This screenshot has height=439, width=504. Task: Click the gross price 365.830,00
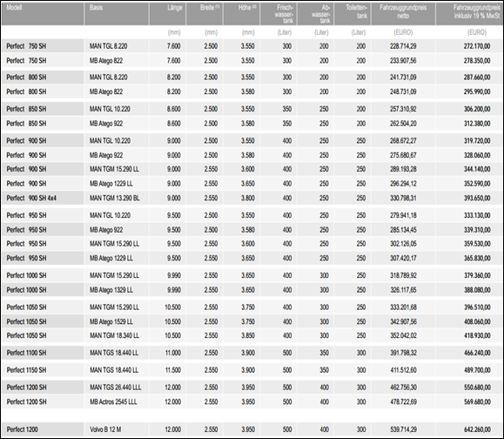pos(477,258)
